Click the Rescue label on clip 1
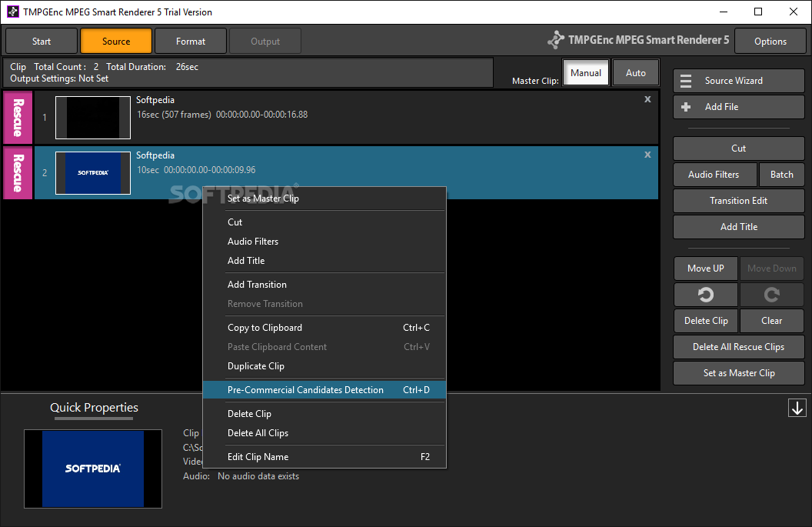812x527 pixels. (x=18, y=118)
